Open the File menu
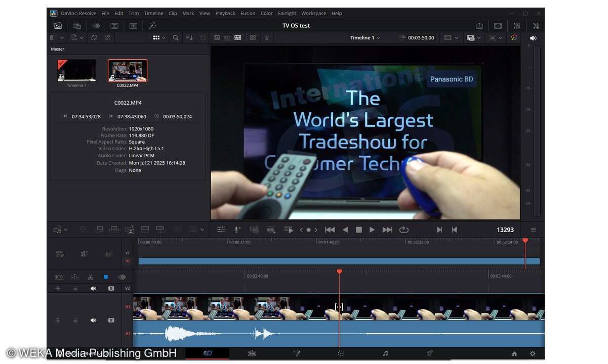 pyautogui.click(x=105, y=13)
